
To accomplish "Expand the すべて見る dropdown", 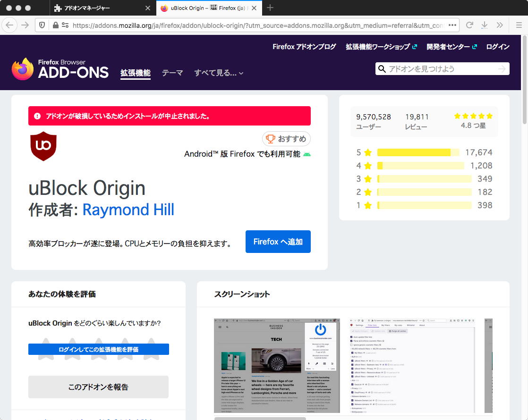I will point(219,73).
